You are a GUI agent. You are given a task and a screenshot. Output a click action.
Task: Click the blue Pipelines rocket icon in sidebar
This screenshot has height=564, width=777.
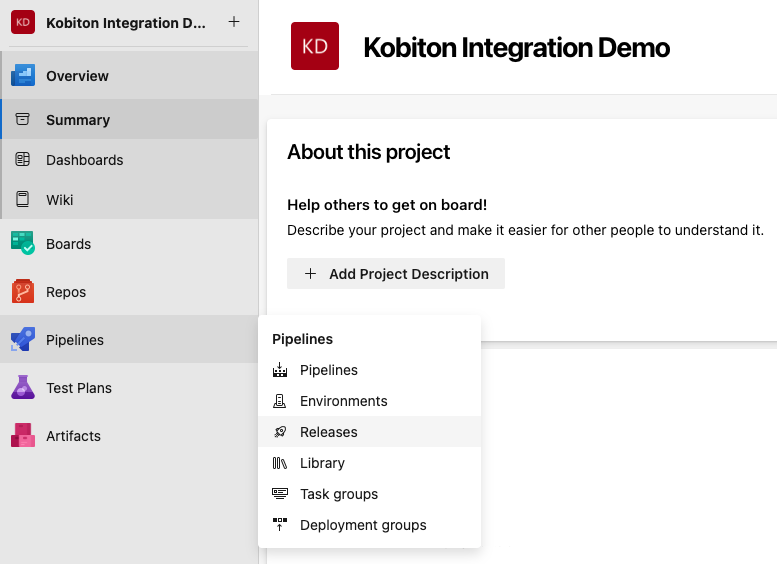[x=23, y=339]
